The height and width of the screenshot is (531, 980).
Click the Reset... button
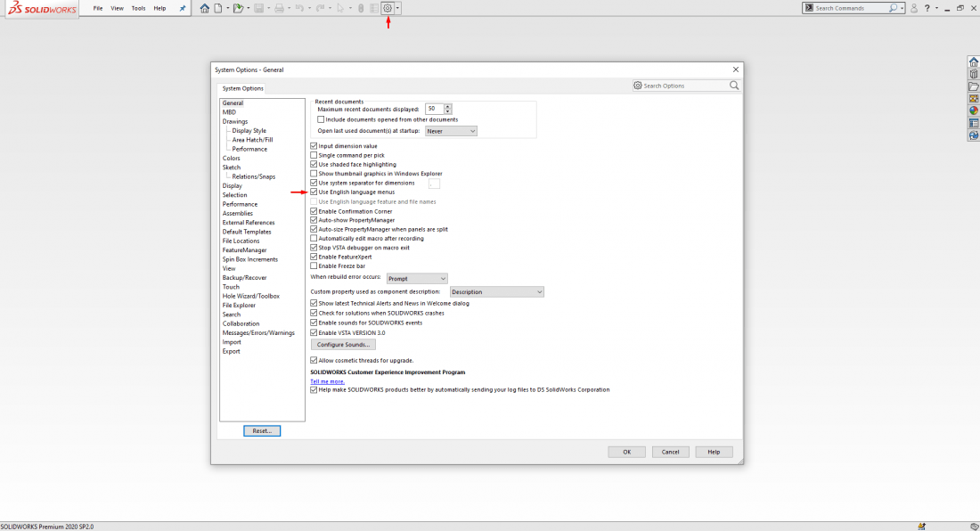click(x=262, y=431)
